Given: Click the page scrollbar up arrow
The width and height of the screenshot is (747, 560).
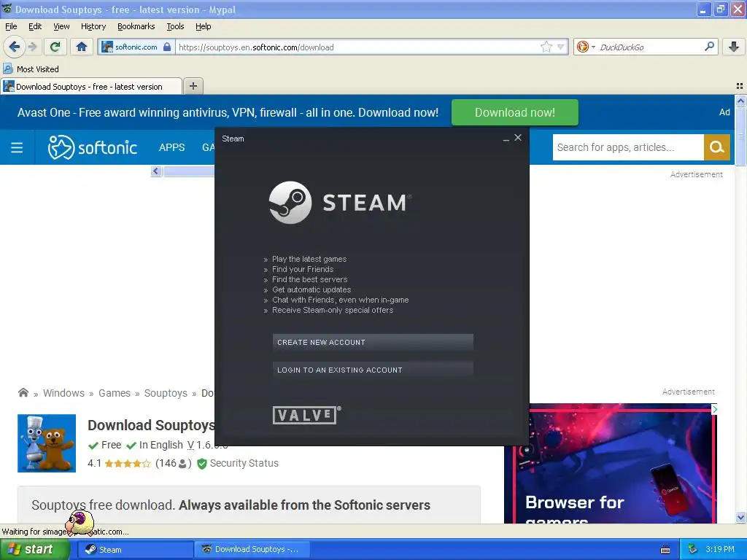Looking at the screenshot, I should tap(740, 101).
